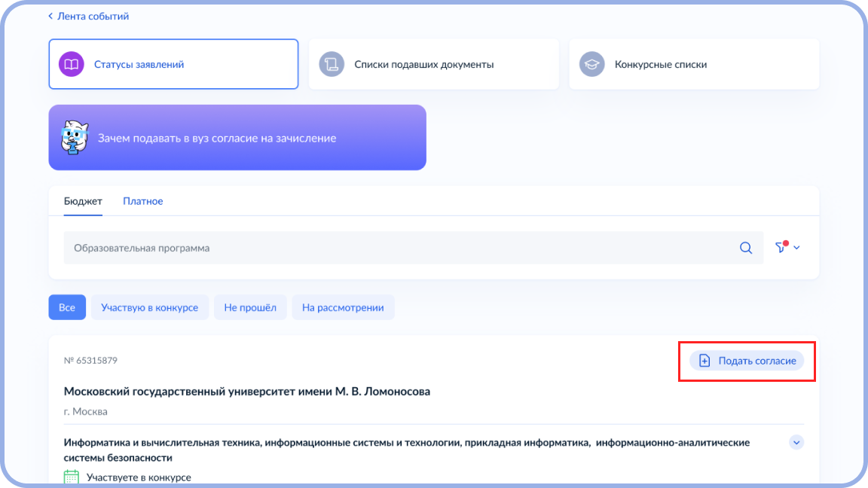Switch to the Бюджет tab
The width and height of the screenshot is (868, 488).
click(x=83, y=201)
